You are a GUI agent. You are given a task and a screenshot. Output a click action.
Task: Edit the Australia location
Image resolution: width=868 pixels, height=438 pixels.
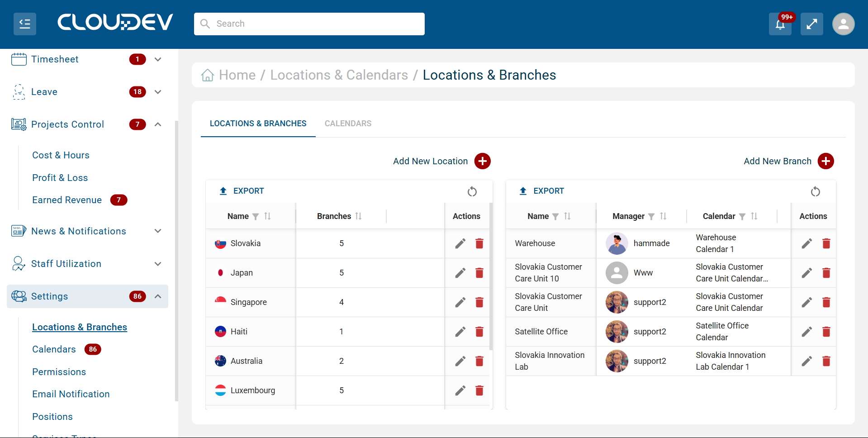(460, 361)
